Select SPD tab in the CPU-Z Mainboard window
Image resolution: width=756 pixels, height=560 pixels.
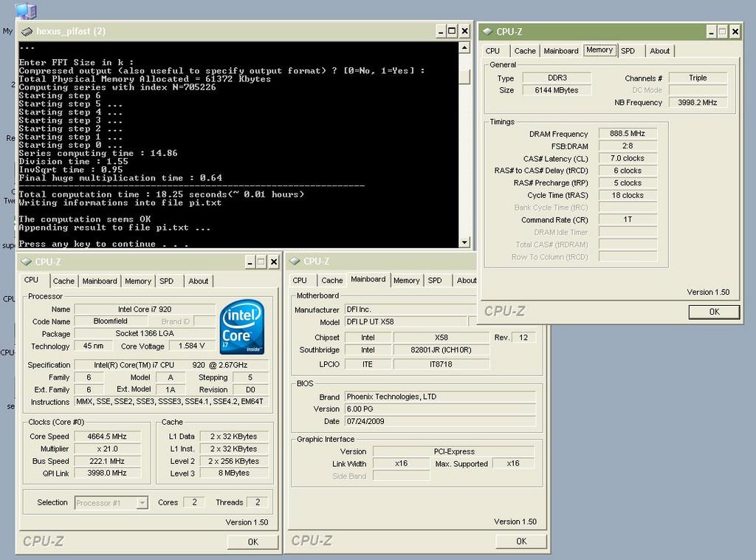click(435, 280)
